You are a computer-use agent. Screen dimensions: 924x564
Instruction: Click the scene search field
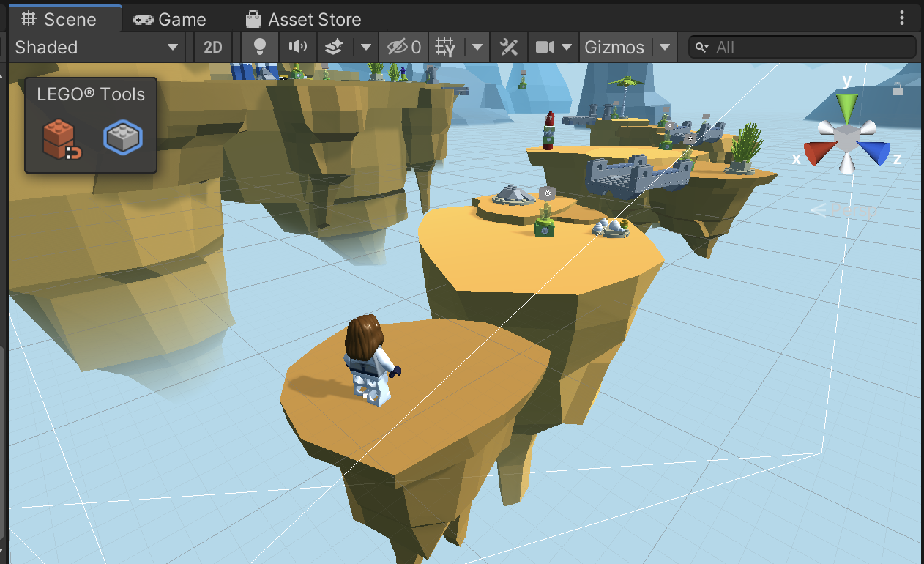point(802,48)
